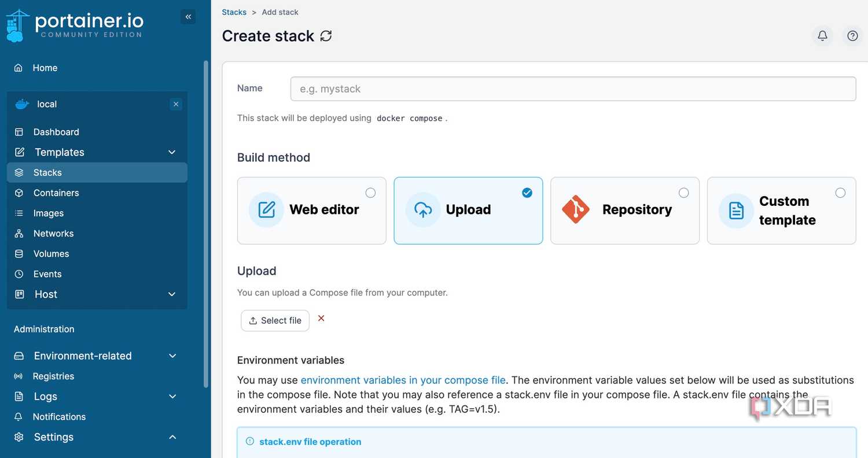Select the Repository radio button
Screen dimensions: 868x458
684,193
